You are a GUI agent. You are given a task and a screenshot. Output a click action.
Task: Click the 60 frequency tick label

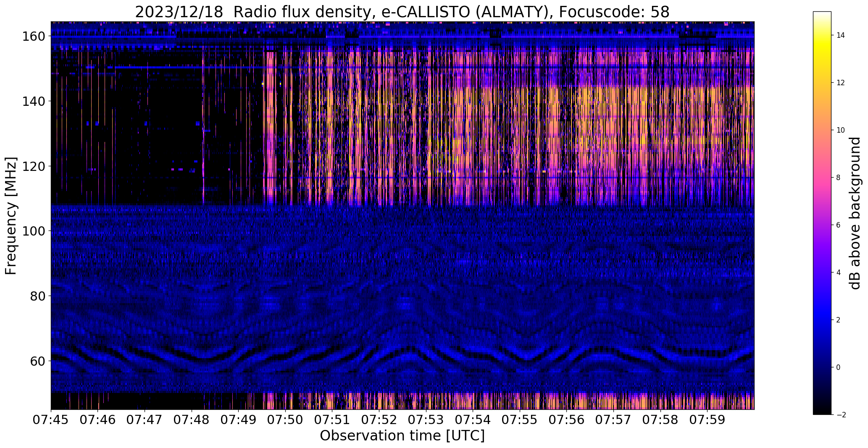click(x=37, y=361)
